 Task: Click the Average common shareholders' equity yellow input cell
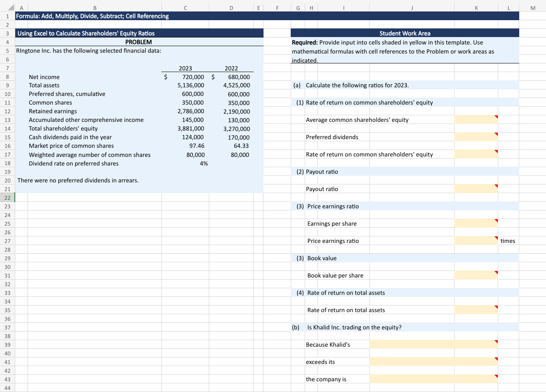pos(476,120)
